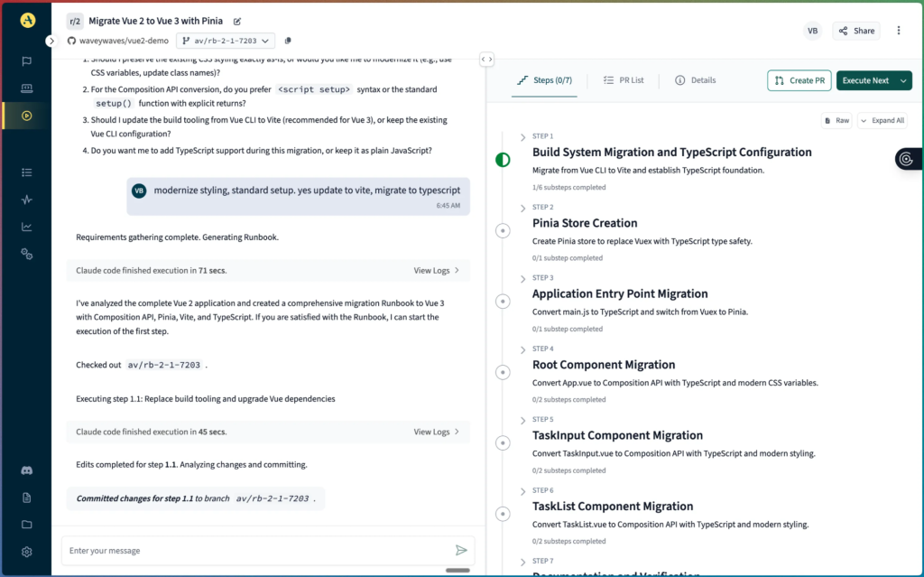Expand STEP 2 Pinia Store Creation
The height and width of the screenshot is (577, 924).
coord(523,209)
